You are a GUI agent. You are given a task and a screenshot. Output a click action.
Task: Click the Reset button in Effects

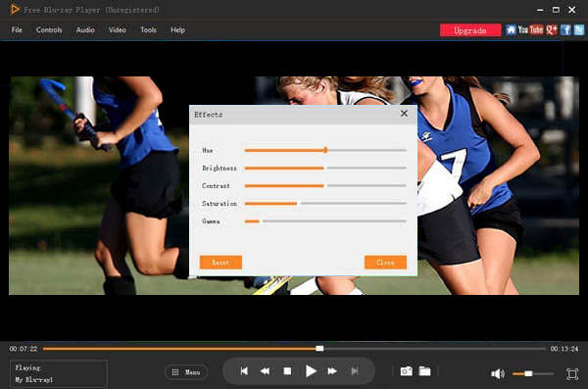point(220,263)
